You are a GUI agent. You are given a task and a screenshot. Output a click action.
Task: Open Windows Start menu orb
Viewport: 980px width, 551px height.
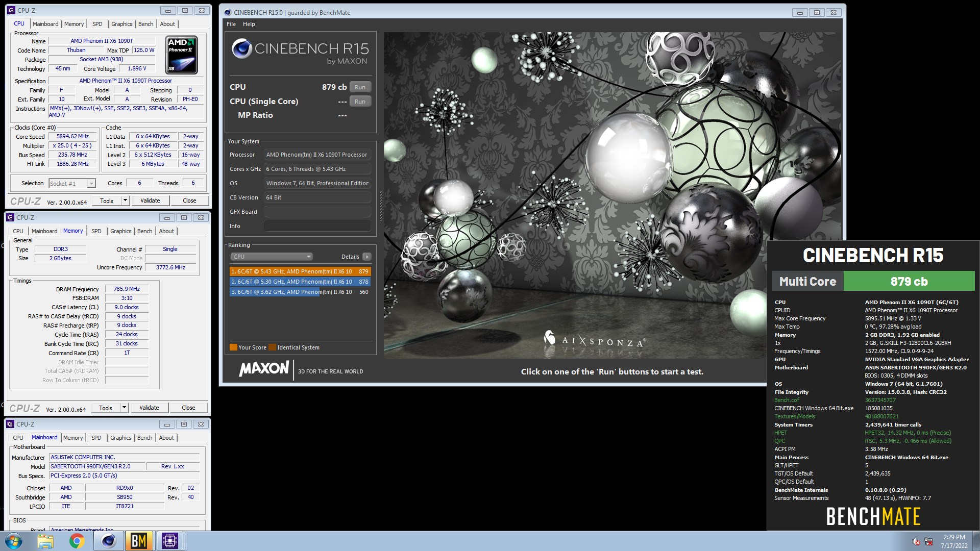point(14,540)
